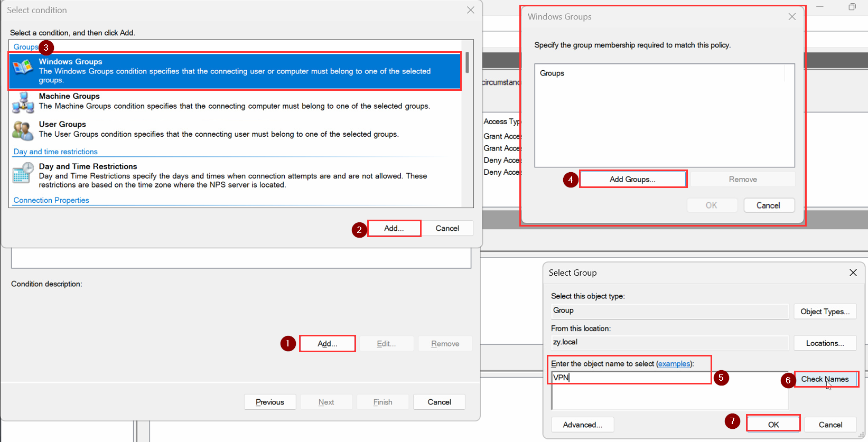Click the Next wizard button
The height and width of the screenshot is (442, 868).
point(326,402)
